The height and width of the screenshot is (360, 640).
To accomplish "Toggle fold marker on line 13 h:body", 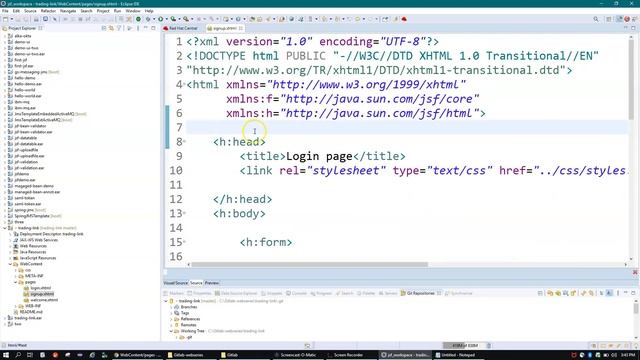I will pos(184,213).
